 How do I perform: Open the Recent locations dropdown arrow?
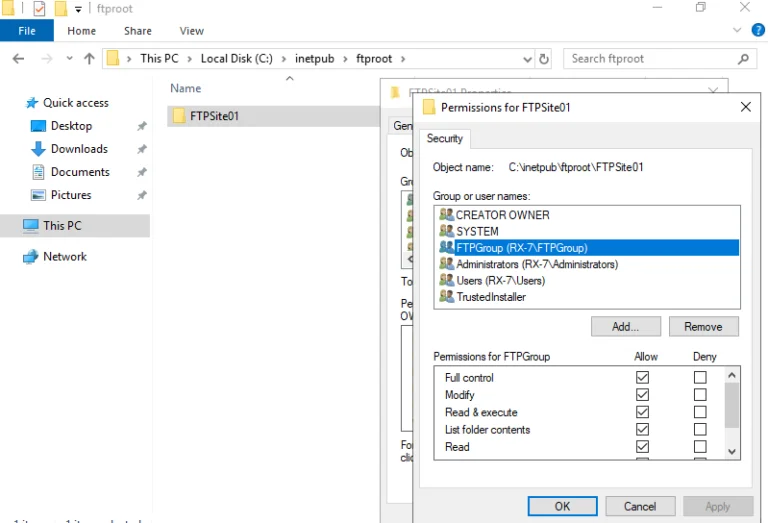tap(70, 58)
